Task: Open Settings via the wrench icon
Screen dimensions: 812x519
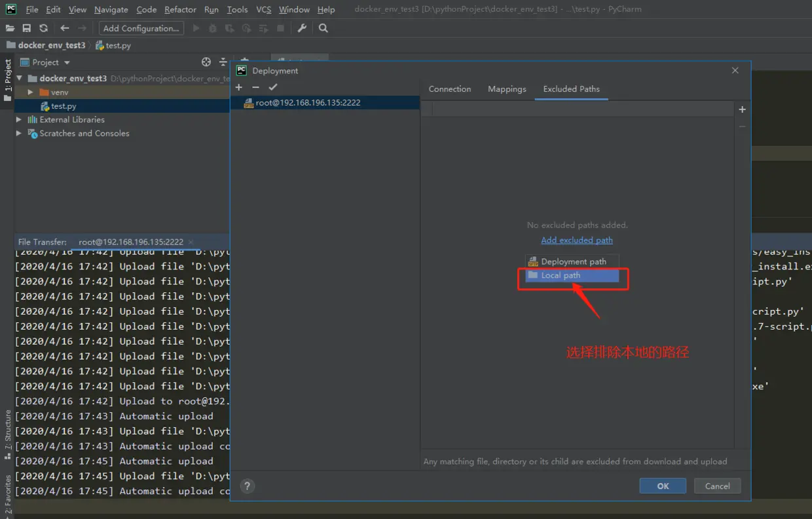Action: [302, 28]
